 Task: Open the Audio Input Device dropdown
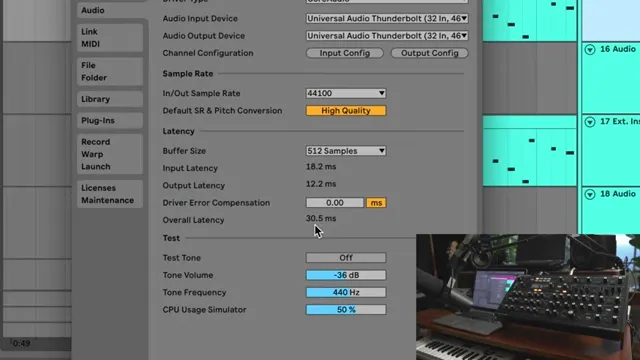[x=387, y=18]
